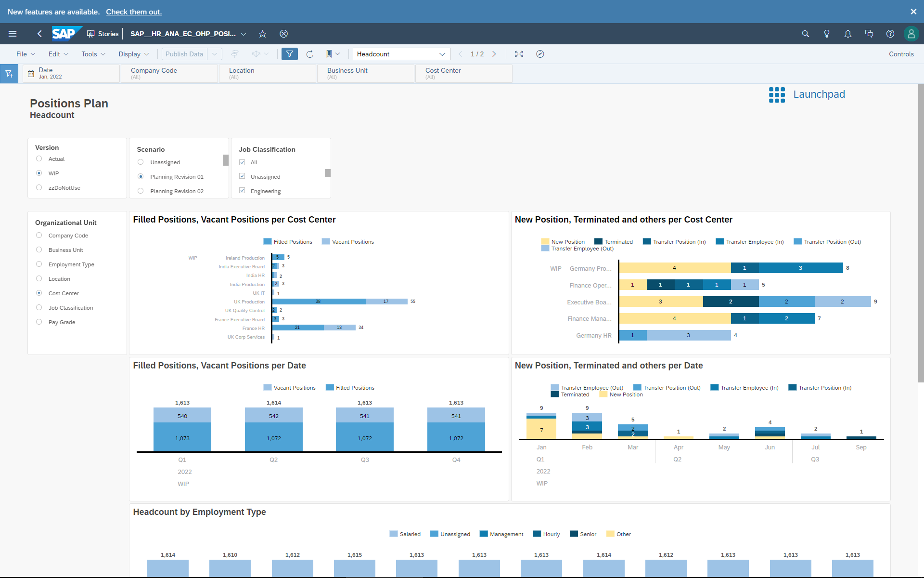Image resolution: width=924 pixels, height=578 pixels.
Task: Click the Filled Positions legend swatch
Action: click(268, 242)
